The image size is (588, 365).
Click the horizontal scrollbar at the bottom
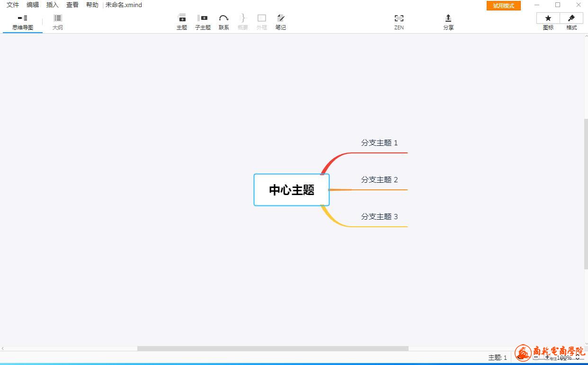272,348
